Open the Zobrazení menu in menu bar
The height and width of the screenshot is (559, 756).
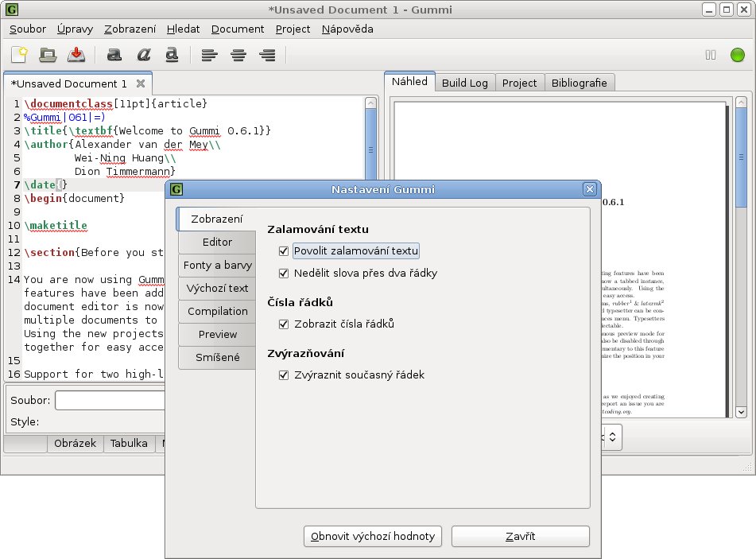(x=130, y=29)
